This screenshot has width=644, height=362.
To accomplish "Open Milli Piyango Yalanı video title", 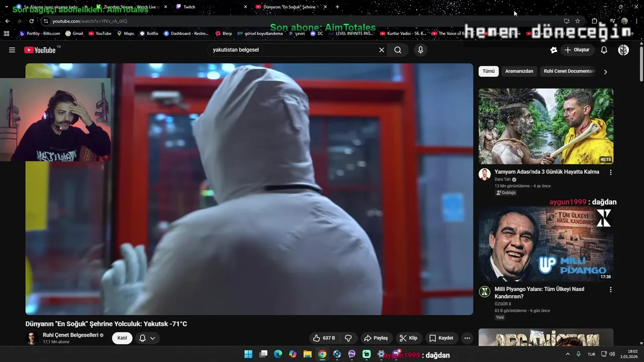I will (539, 293).
